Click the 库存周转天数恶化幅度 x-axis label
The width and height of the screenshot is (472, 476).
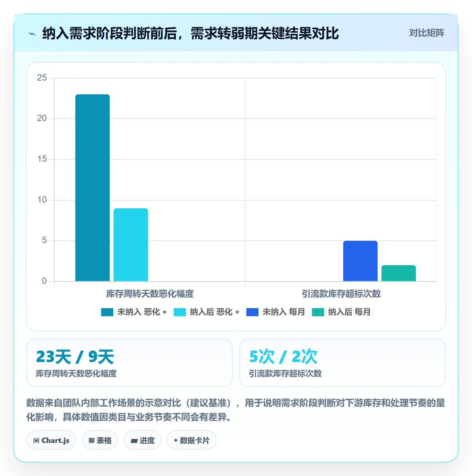pyautogui.click(x=150, y=294)
